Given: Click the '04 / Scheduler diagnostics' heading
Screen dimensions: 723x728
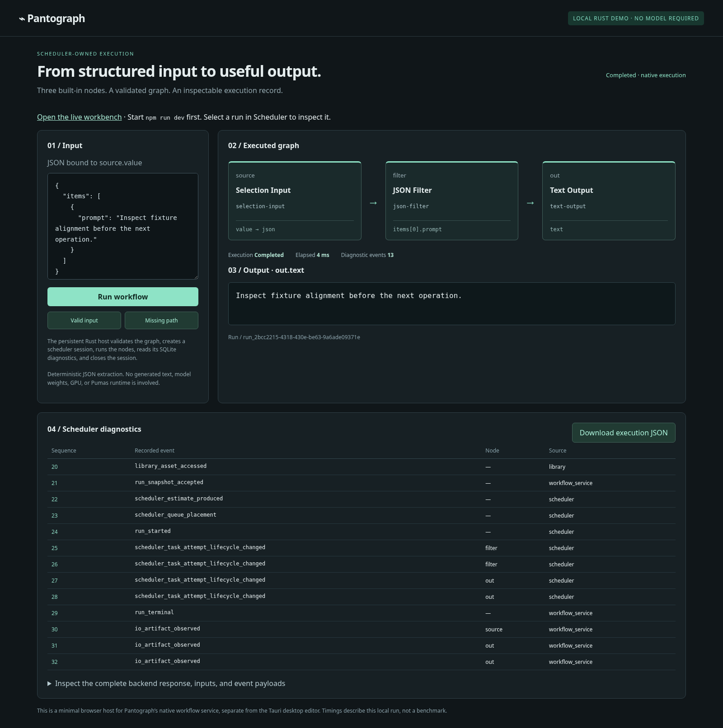Looking at the screenshot, I should coord(94,429).
